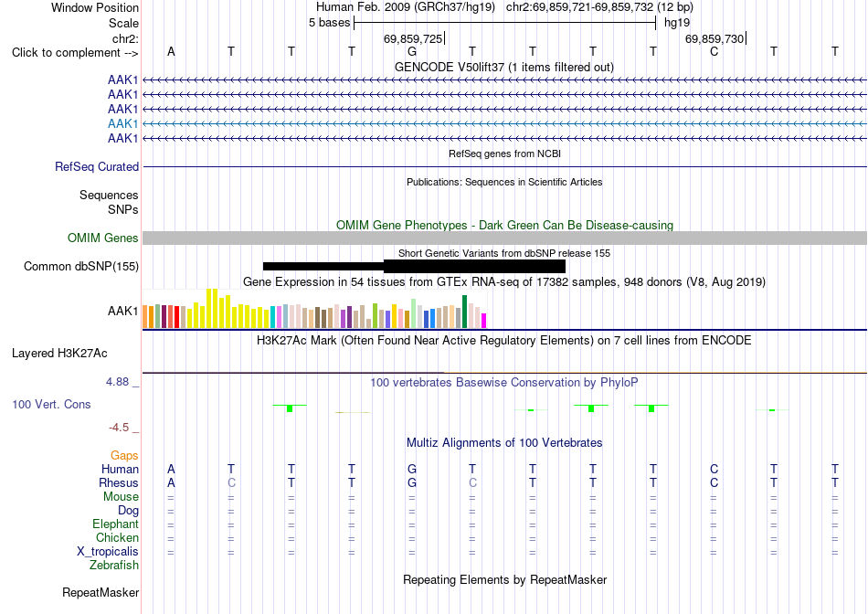This screenshot has width=868, height=614.
Task: Click 'RefSeq genes from NCBI' title
Action: pos(505,153)
